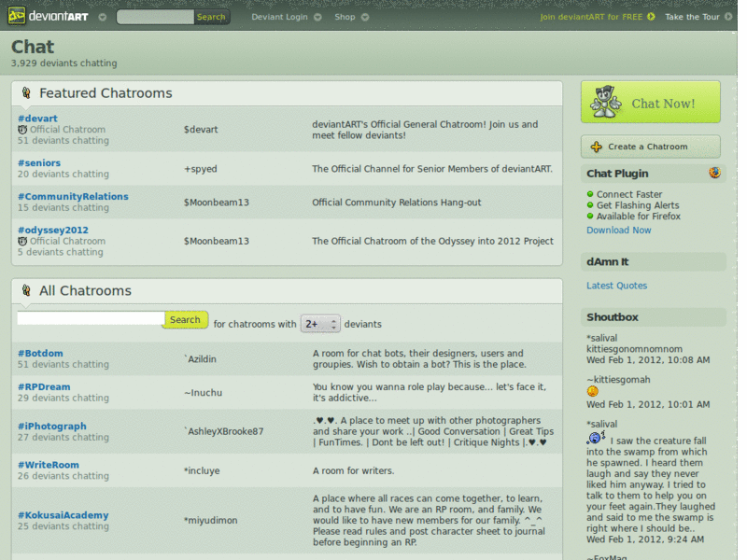The width and height of the screenshot is (747, 560).
Task: Join the #devart chatroom
Action: click(37, 119)
